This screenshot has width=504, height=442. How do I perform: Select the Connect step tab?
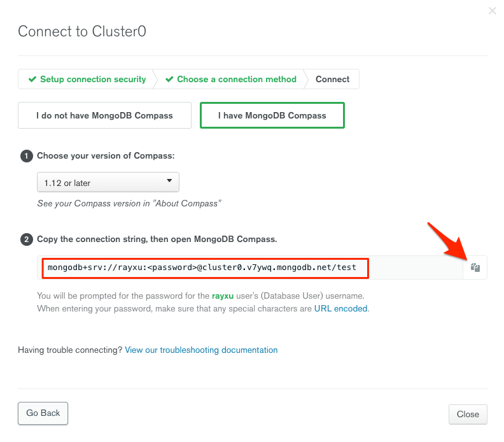click(332, 80)
